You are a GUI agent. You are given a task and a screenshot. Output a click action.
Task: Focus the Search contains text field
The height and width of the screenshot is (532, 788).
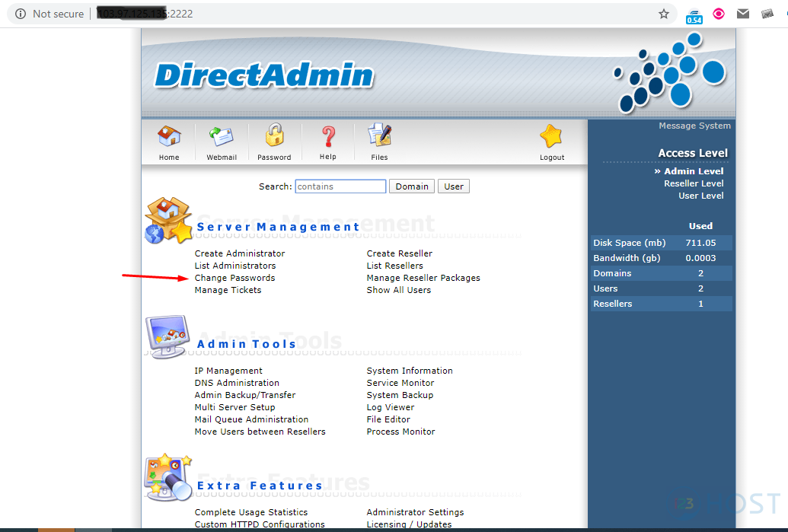click(340, 186)
